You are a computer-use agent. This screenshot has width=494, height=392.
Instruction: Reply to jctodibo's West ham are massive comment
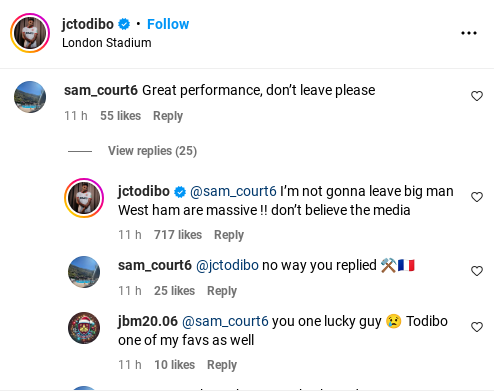pyautogui.click(x=229, y=235)
